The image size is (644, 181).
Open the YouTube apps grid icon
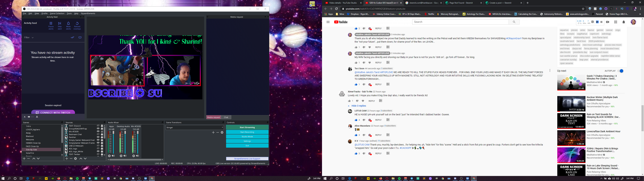(x=616, y=22)
